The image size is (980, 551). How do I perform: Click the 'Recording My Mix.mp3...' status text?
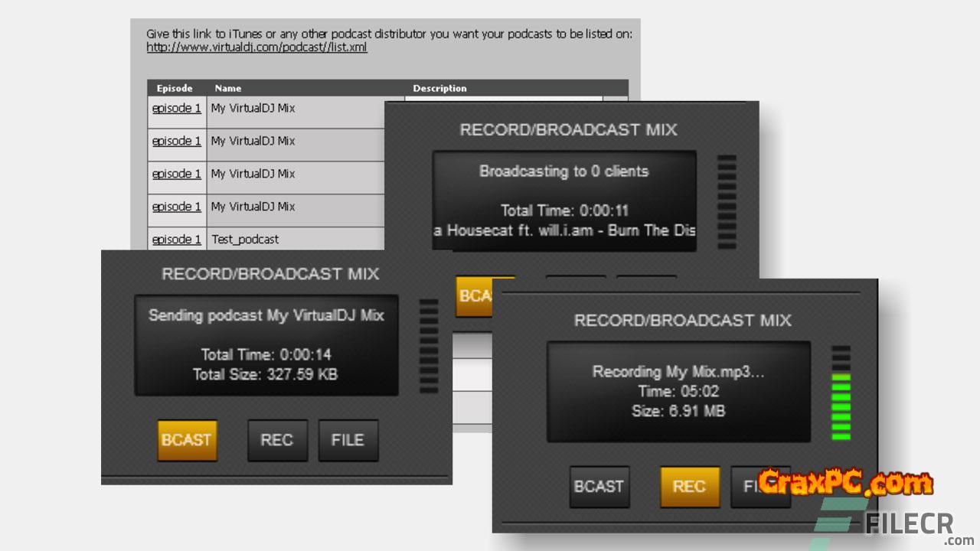click(678, 372)
